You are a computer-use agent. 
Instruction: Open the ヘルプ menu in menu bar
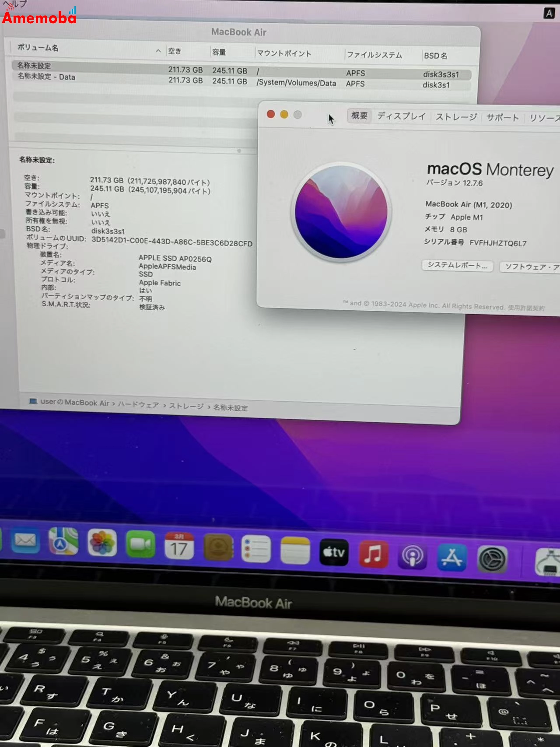point(15,4)
